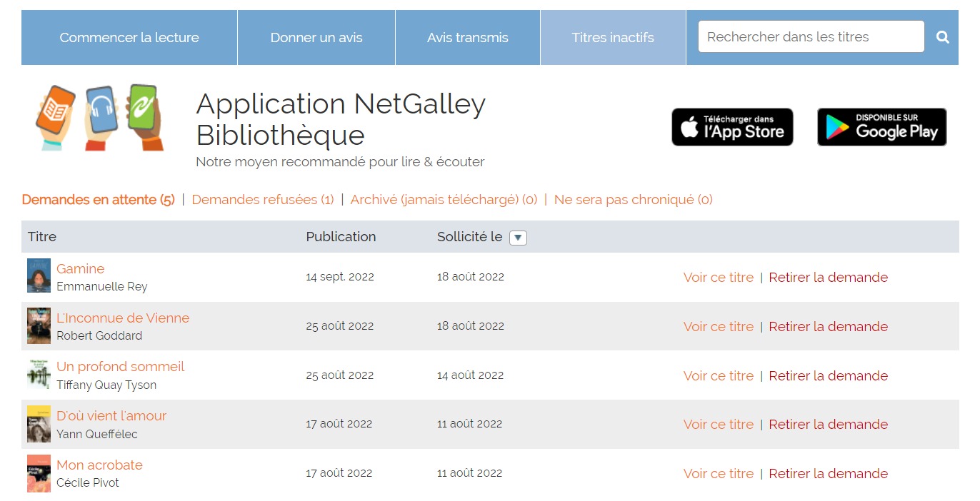Open the Google Play download badge
This screenshot has height=501, width=980.
coord(881,127)
